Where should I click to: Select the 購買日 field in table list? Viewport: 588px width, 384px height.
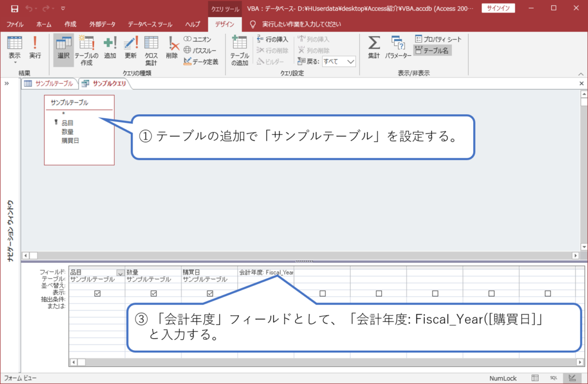pyautogui.click(x=70, y=141)
